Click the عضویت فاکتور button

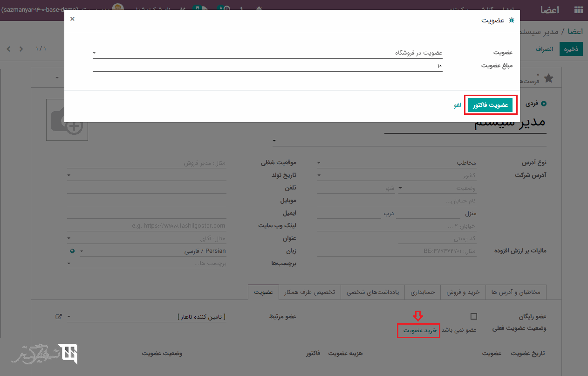coord(490,105)
